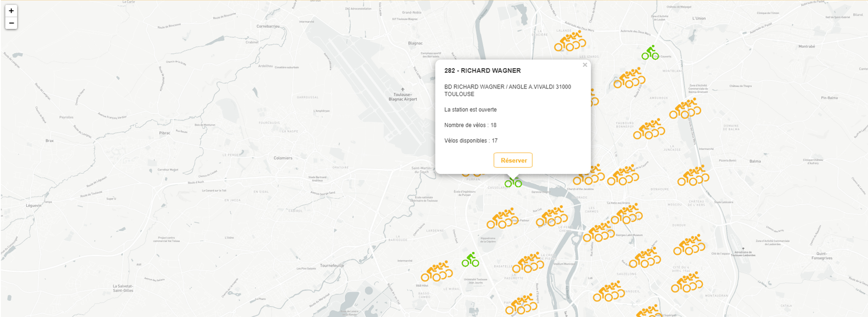This screenshot has width=868, height=317.
Task: Open bike cluster above Church of the Jacobins
Action: (589, 175)
